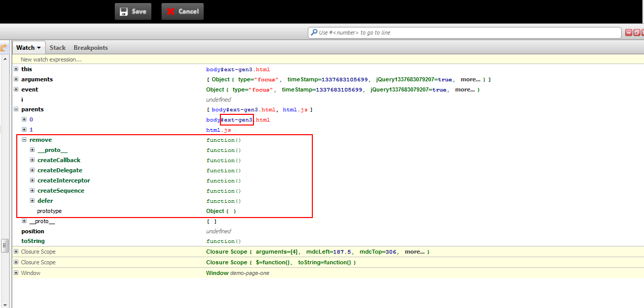
Task: Expand the second Closure Scope section
Action: click(16, 262)
